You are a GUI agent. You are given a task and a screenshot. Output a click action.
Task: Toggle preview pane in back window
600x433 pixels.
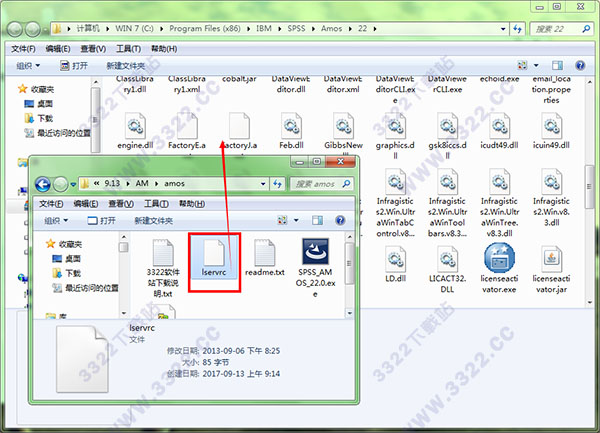click(x=557, y=65)
